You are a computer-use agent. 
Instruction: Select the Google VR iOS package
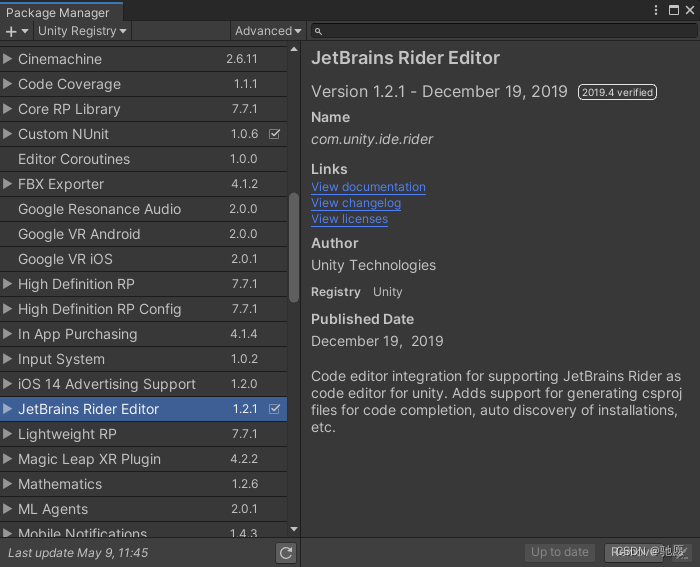point(143,259)
